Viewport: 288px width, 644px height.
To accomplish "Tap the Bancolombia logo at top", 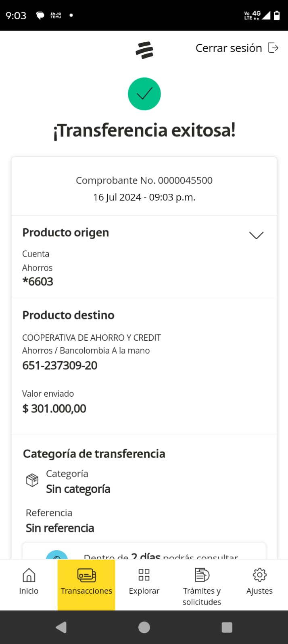I will click(x=144, y=50).
